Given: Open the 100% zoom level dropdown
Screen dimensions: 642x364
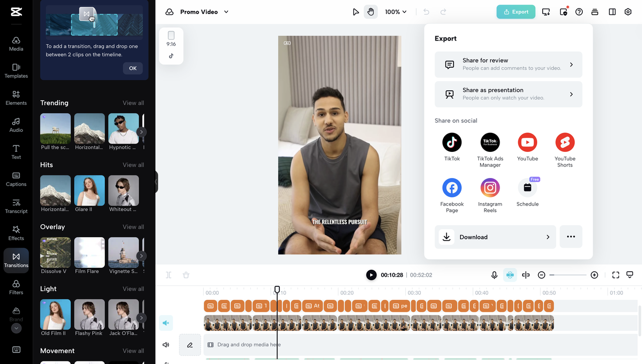Looking at the screenshot, I should point(395,12).
